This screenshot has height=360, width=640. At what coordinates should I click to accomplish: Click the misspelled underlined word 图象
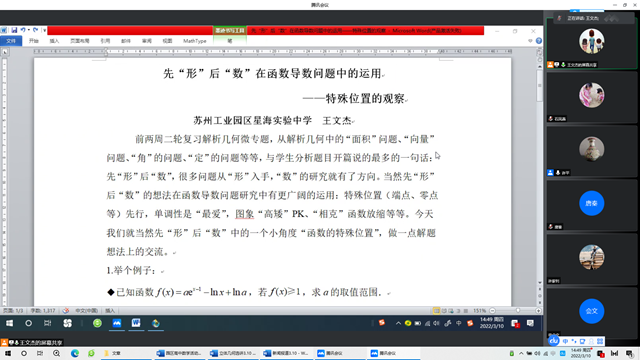[244, 214]
